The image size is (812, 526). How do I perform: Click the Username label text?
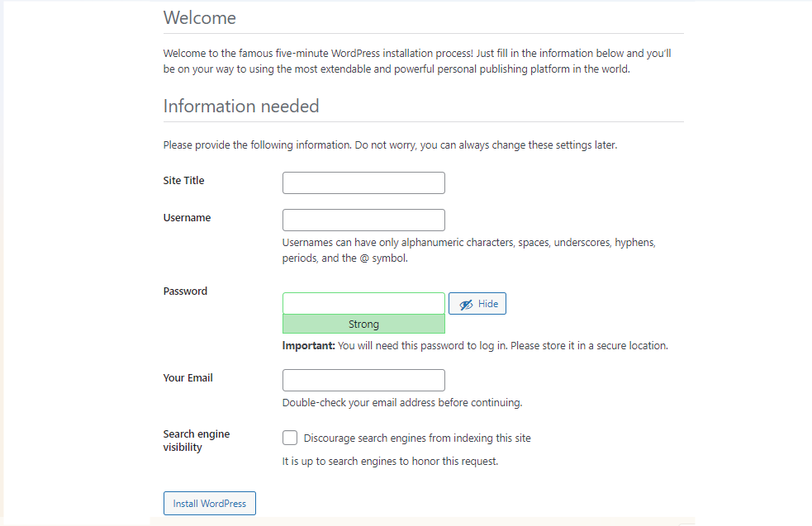tap(187, 217)
